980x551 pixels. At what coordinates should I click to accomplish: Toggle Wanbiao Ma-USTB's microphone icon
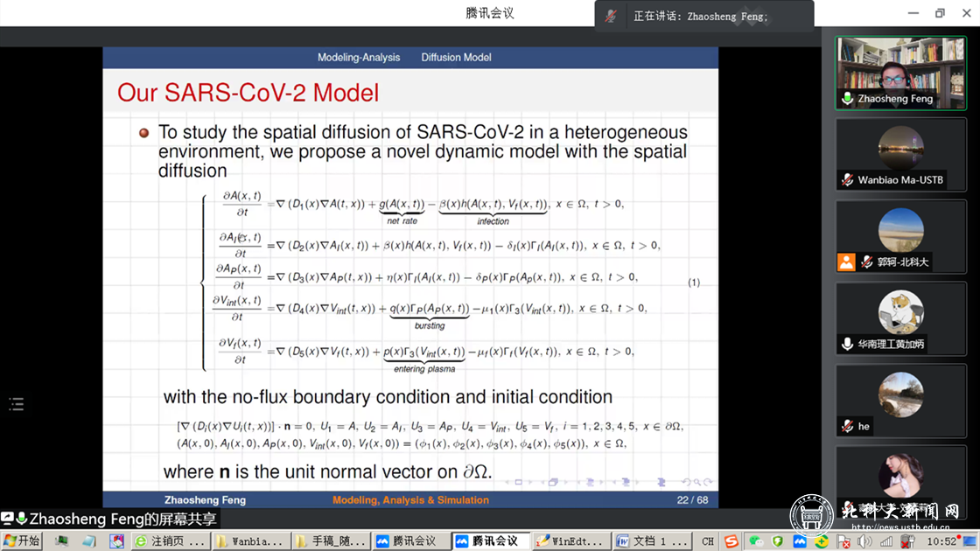click(x=847, y=178)
